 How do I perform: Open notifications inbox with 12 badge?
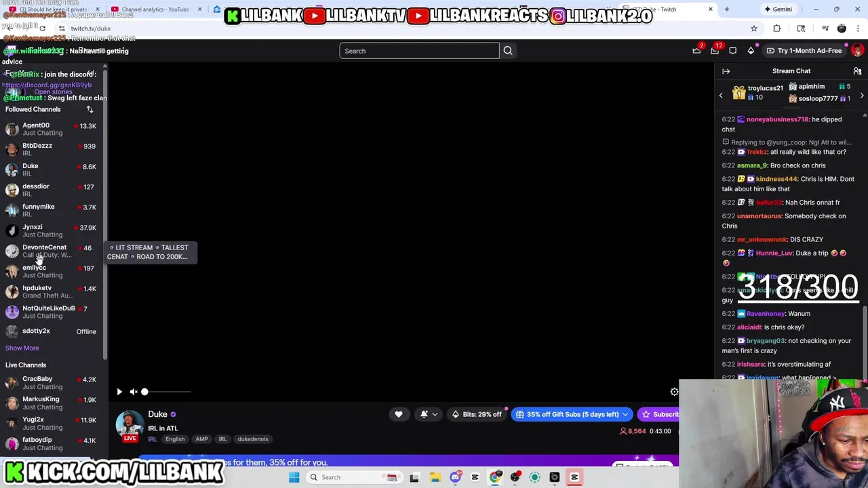coord(715,51)
